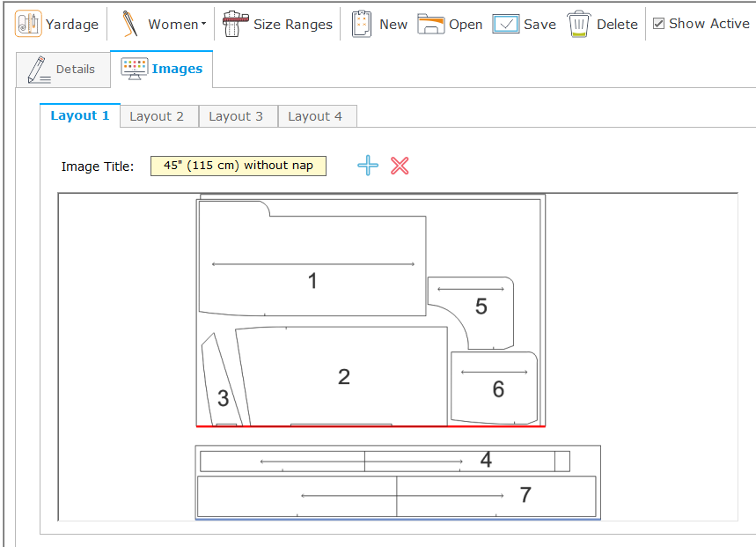Click the Women pencil icon

[131, 24]
